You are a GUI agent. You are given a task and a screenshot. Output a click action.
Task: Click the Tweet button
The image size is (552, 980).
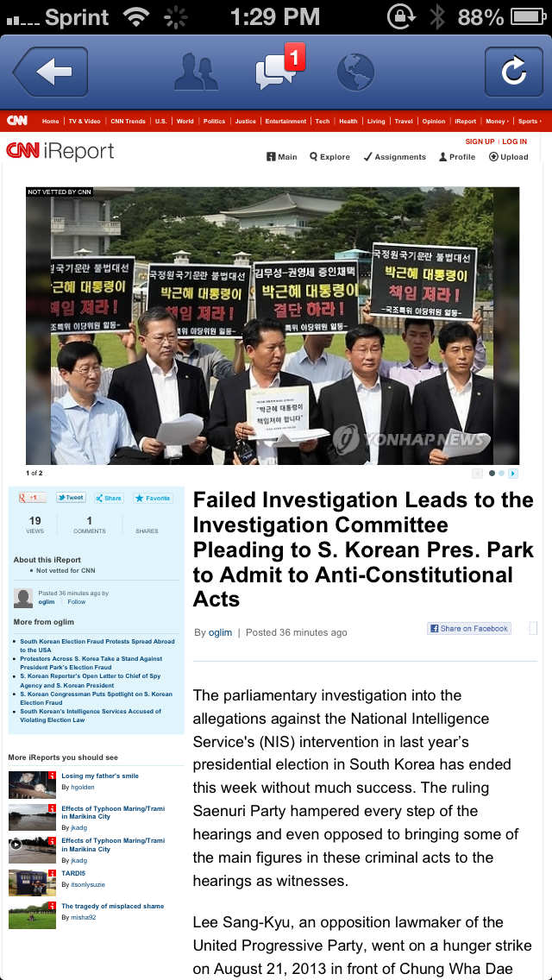(x=71, y=498)
